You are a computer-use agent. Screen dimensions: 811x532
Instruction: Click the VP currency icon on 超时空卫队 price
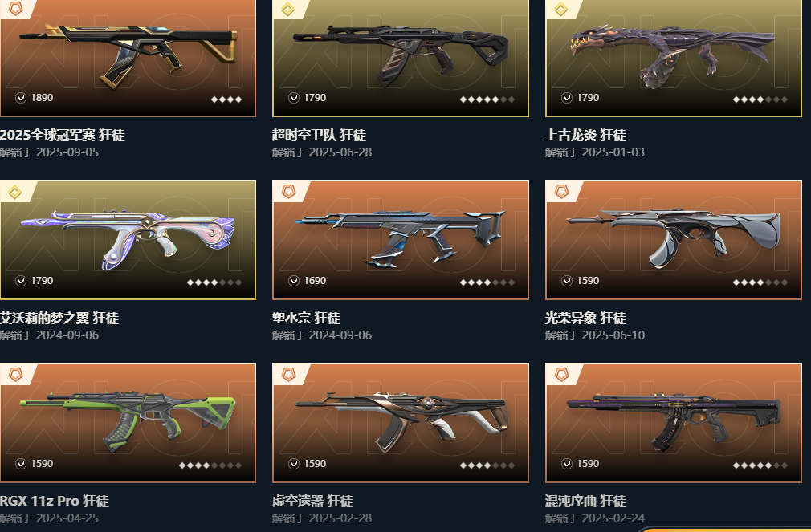pos(294,98)
